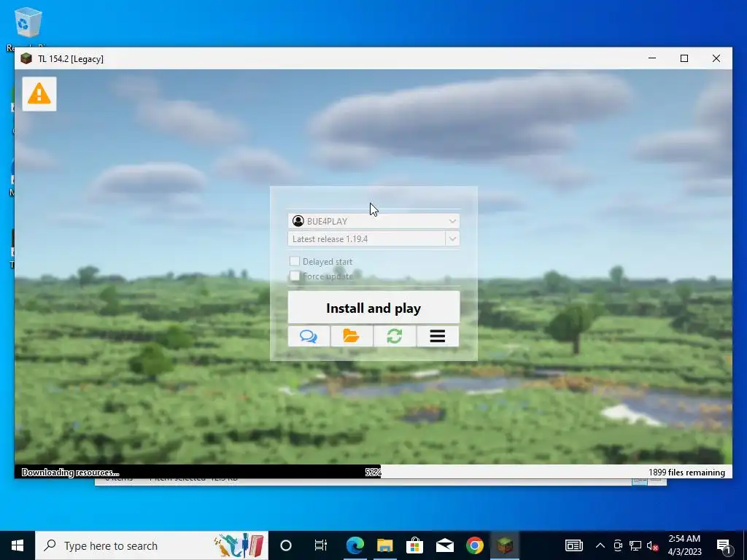The width and height of the screenshot is (747, 560).
Task: Show hidden system tray icons
Action: coord(600,545)
